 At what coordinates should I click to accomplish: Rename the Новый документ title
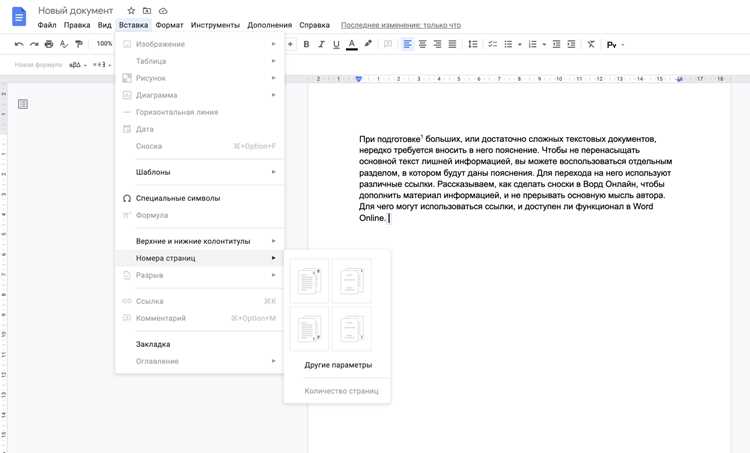pyautogui.click(x=76, y=11)
